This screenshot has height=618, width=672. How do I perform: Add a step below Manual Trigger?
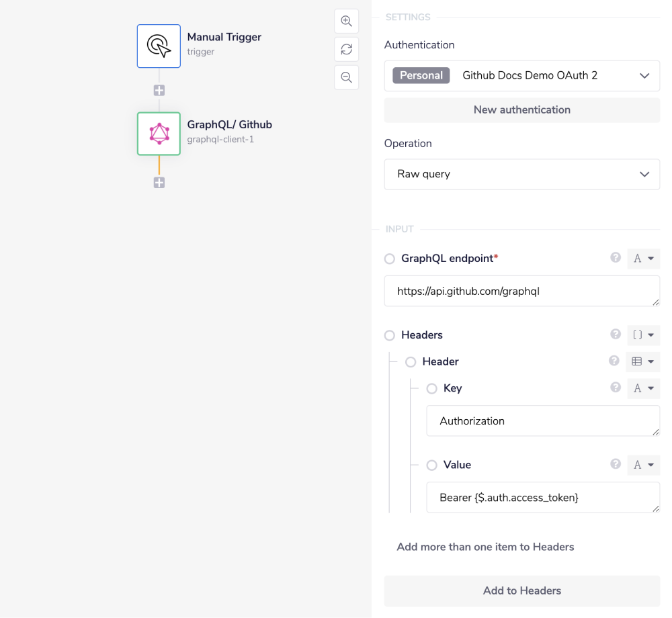coord(159,89)
